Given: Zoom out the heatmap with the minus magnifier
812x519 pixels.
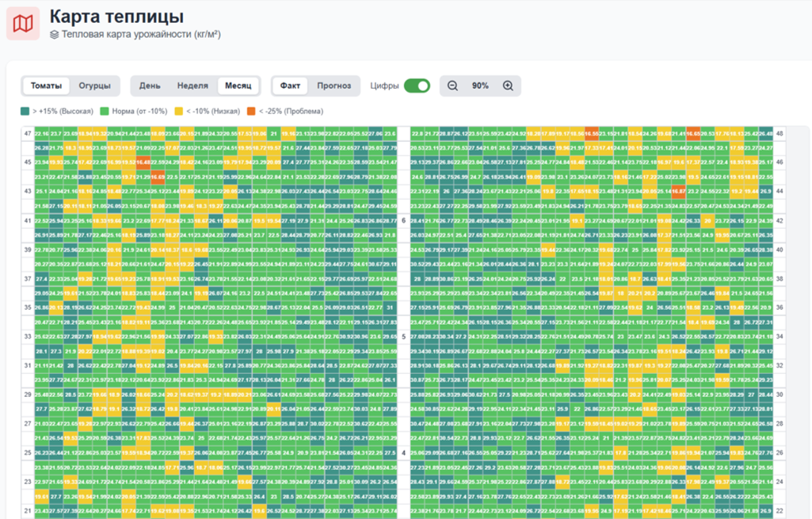Looking at the screenshot, I should coord(453,86).
